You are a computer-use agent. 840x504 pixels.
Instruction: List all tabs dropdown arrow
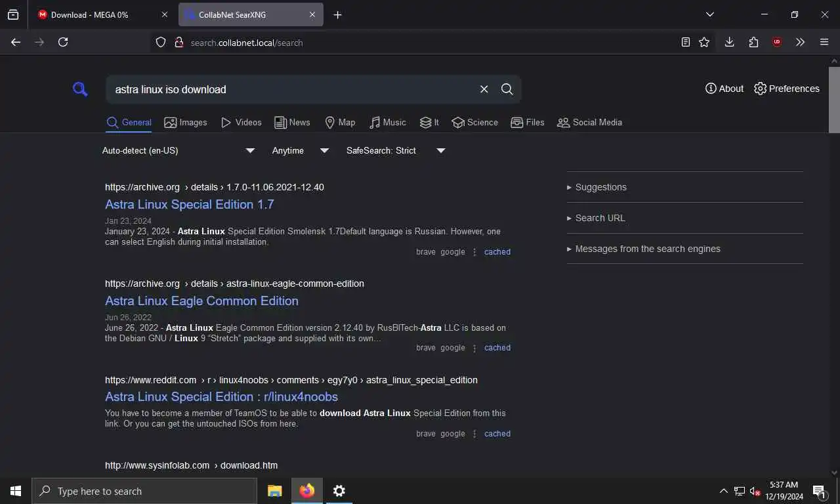(710, 14)
